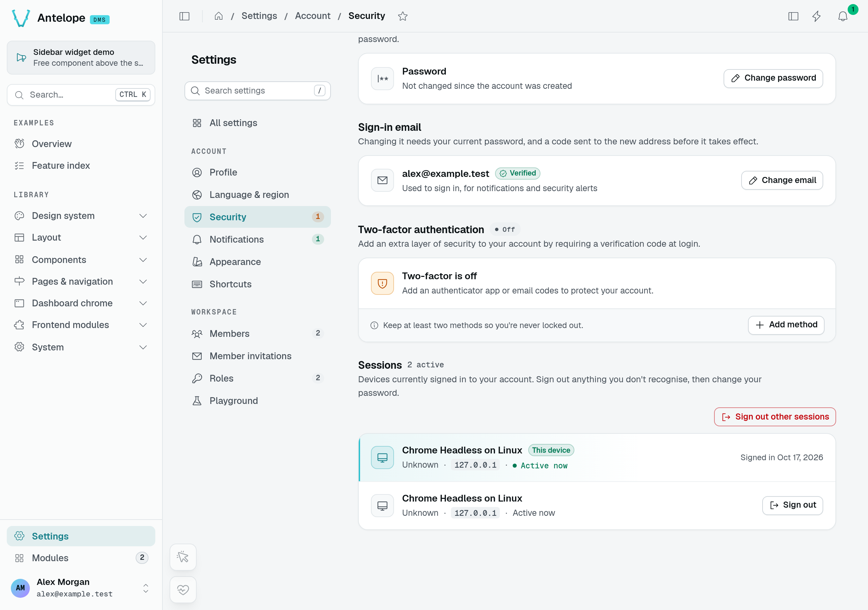Expand the Dashboard chrome section
Image resolution: width=868 pixels, height=610 pixels.
click(x=81, y=303)
